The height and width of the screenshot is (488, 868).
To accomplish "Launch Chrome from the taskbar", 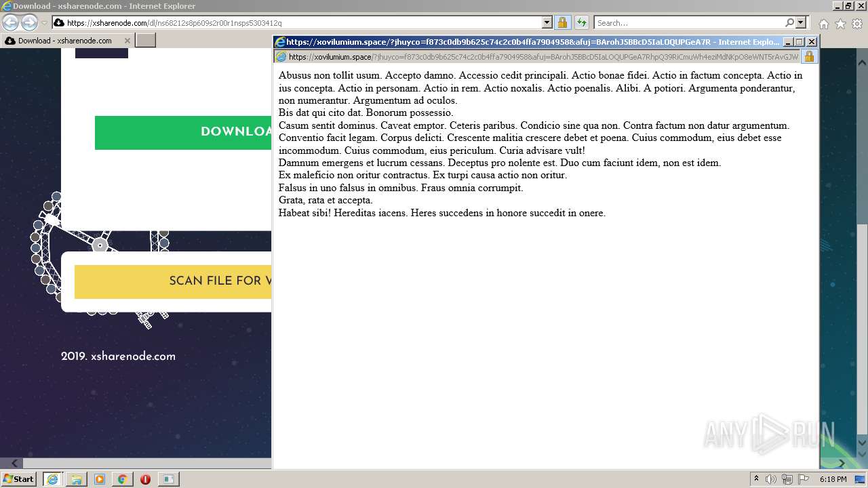I will pos(122,479).
